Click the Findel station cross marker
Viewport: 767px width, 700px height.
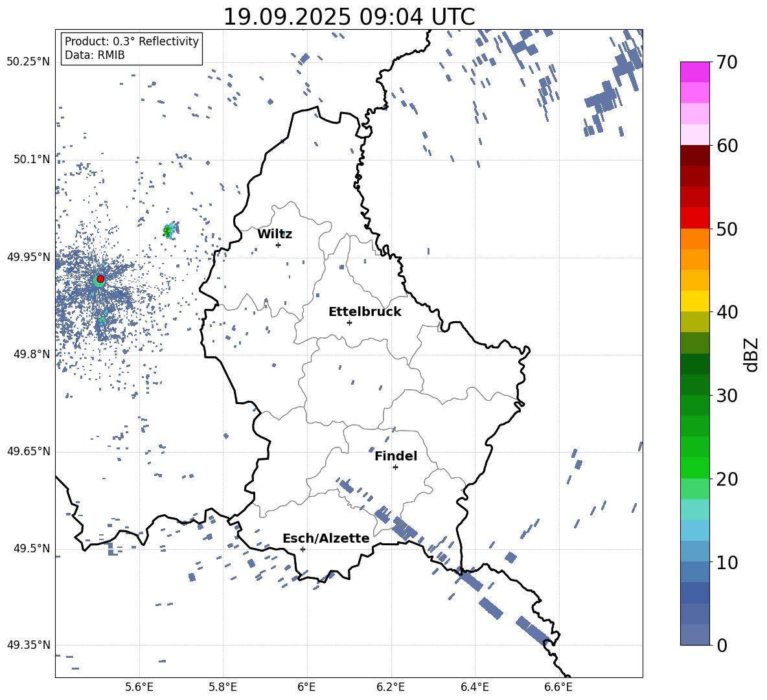[395, 468]
